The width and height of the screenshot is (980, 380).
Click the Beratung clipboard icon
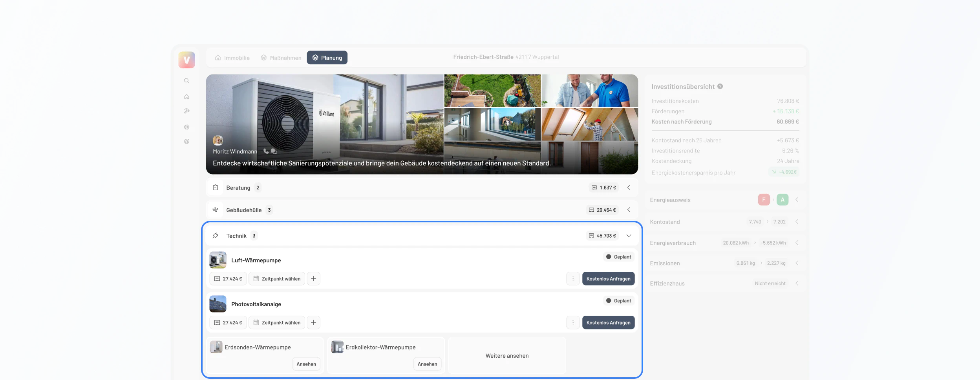[x=215, y=187]
